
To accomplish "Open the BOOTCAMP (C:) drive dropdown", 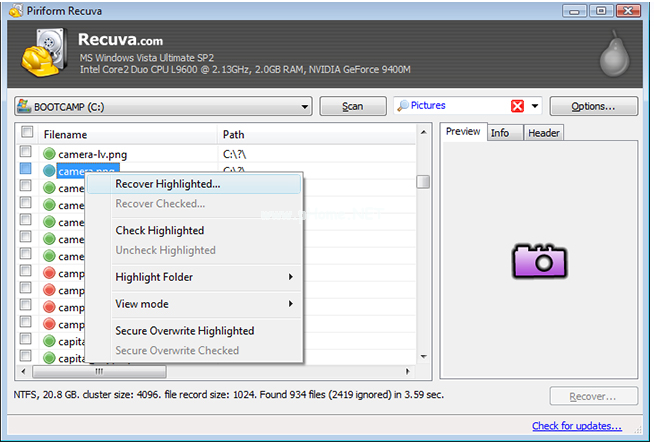I will coord(305,106).
